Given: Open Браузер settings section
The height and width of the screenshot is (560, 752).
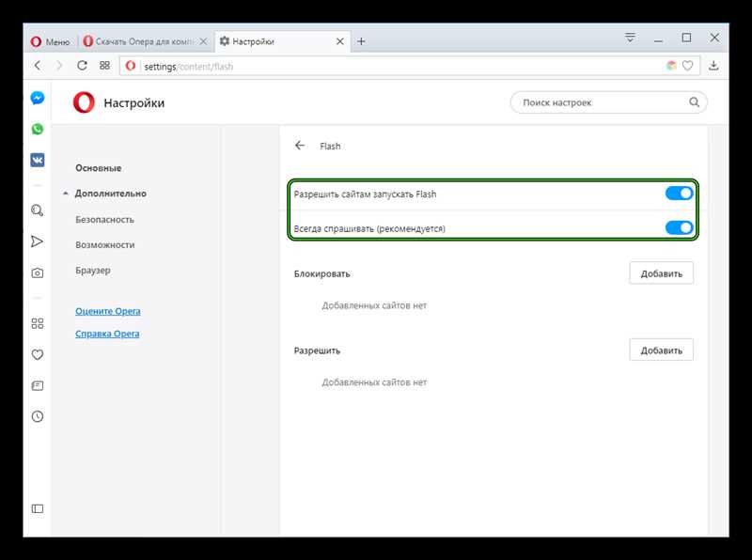Looking at the screenshot, I should pyautogui.click(x=93, y=271).
